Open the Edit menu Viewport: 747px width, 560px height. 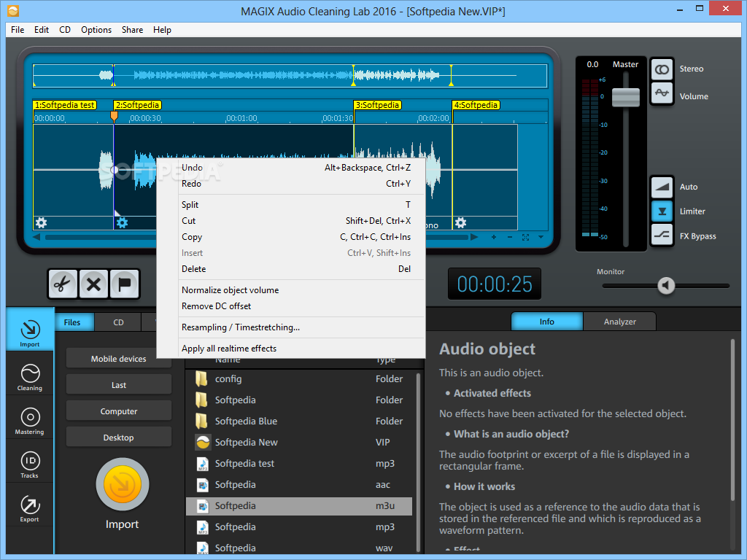[42, 29]
